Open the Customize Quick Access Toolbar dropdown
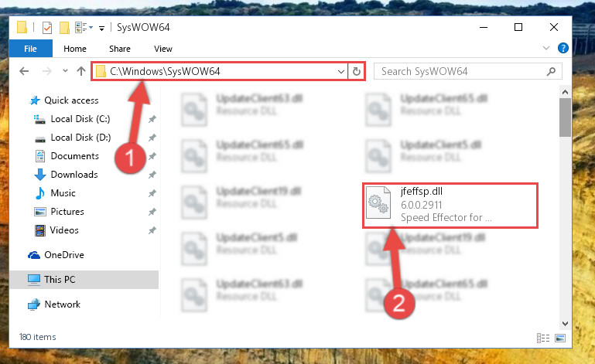595x364 pixels. 101,28
